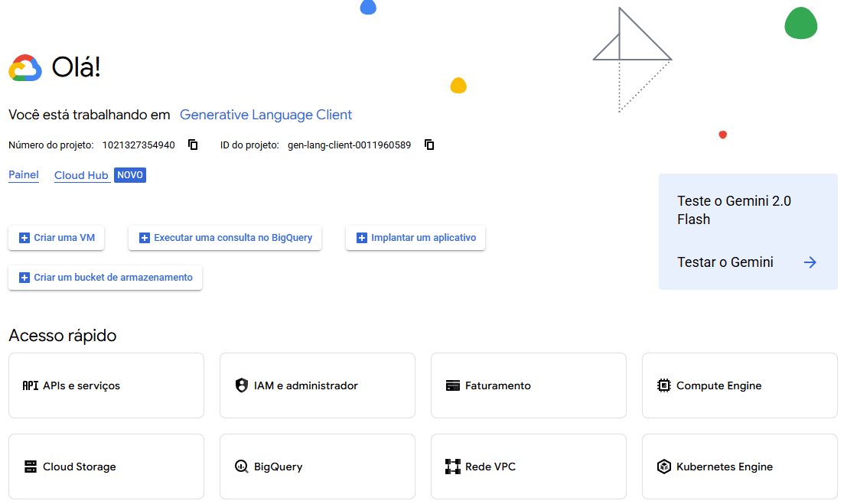The image size is (844, 504).
Task: Click Executar uma consulta no BigQuery
Action: (x=225, y=238)
